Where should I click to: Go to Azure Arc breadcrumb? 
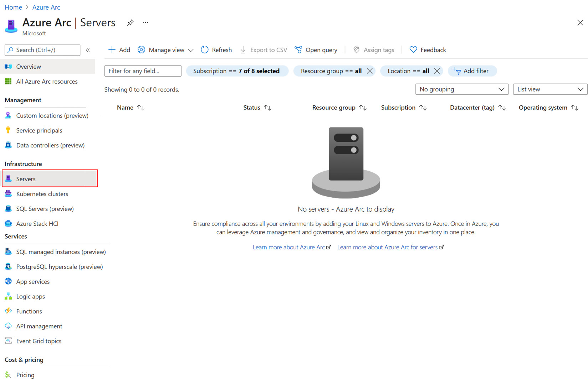pyautogui.click(x=46, y=7)
